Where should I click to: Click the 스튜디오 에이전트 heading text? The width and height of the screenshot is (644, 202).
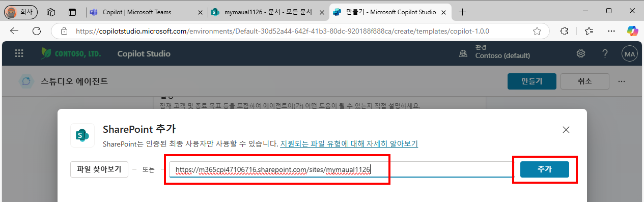[x=74, y=81]
